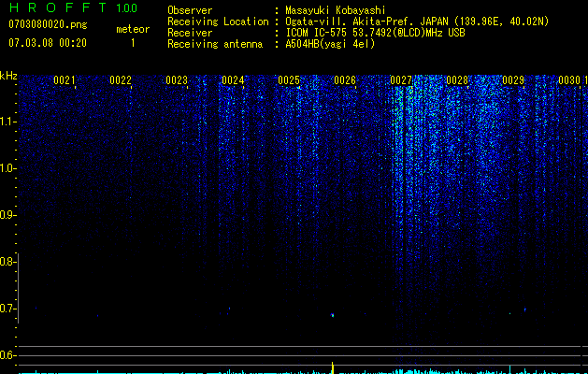The image size is (588, 374).
Task: Click the 0.9 kHz frequency axis label
Action: [x=7, y=215]
